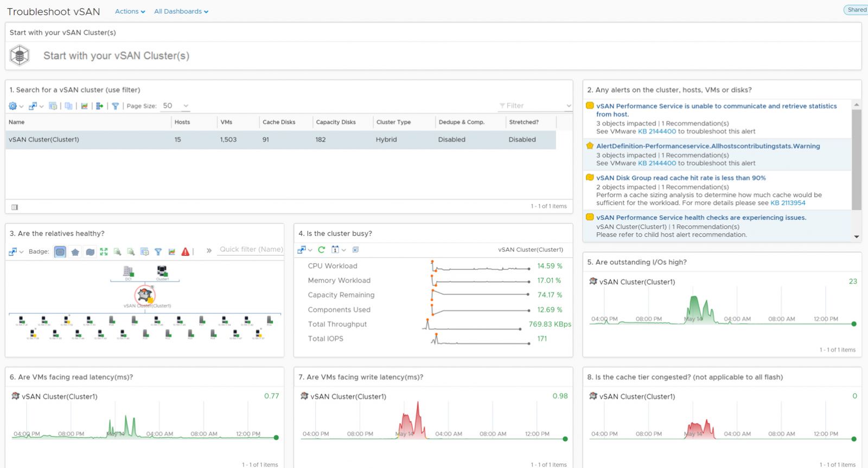
Task: Click the Shared badge button
Action: point(857,10)
